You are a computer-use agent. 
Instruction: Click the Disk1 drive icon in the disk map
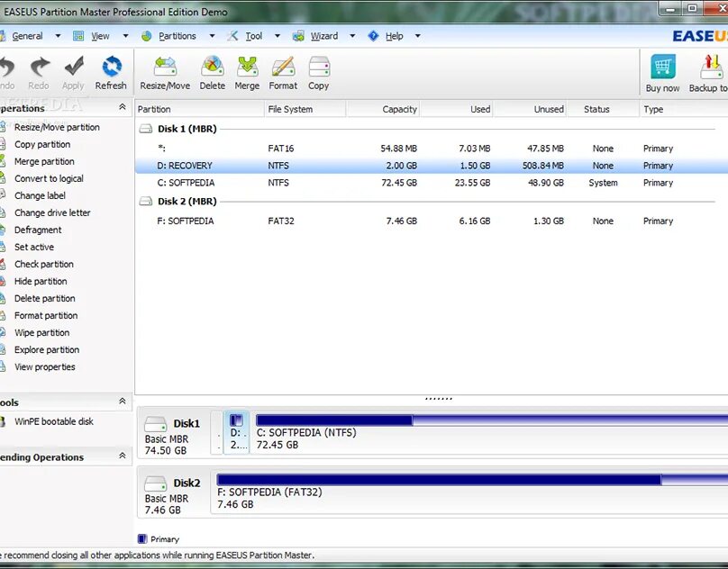click(x=156, y=424)
